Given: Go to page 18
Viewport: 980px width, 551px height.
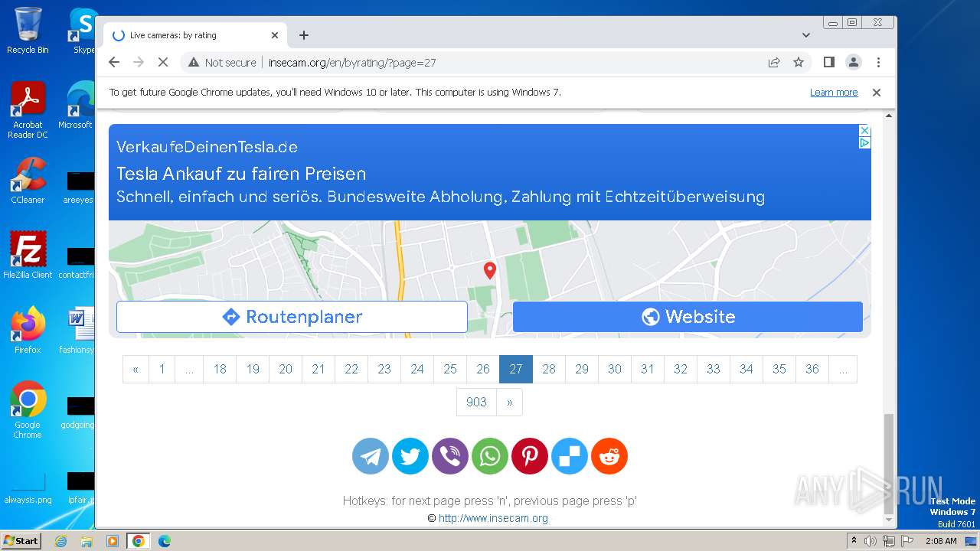Looking at the screenshot, I should (x=220, y=369).
